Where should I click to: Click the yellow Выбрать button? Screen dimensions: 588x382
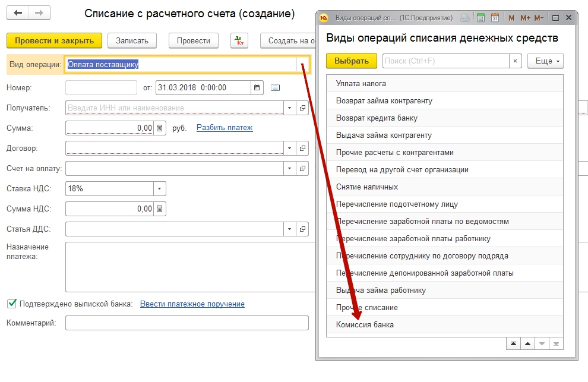tap(352, 61)
